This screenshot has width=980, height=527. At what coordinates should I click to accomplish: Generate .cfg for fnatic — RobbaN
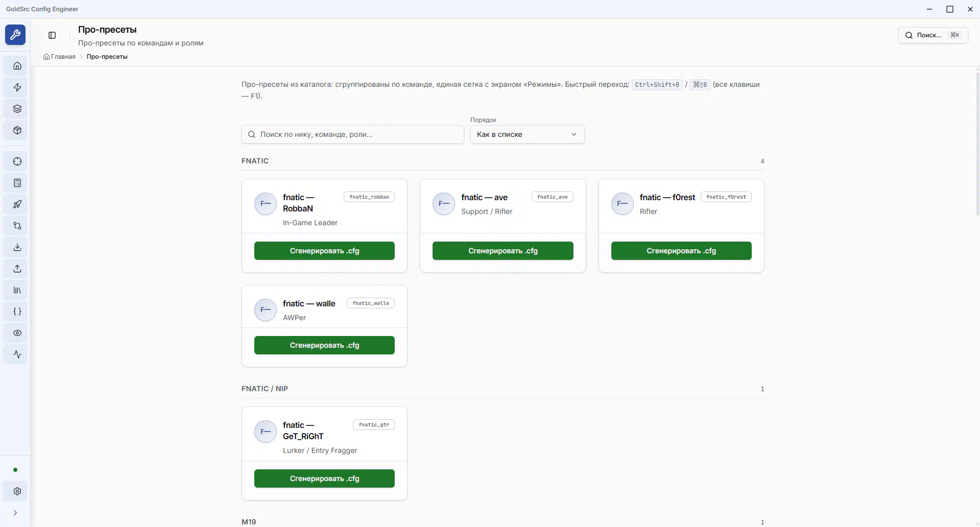point(324,251)
